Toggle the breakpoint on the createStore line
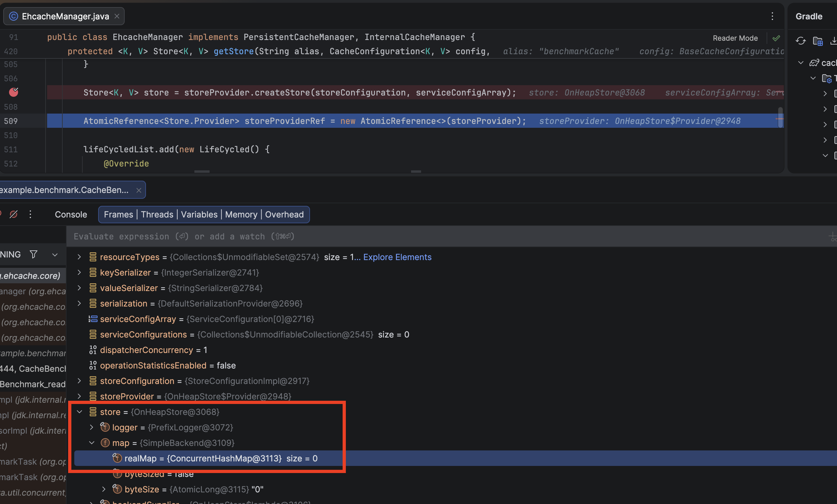The image size is (837, 504). [x=14, y=92]
